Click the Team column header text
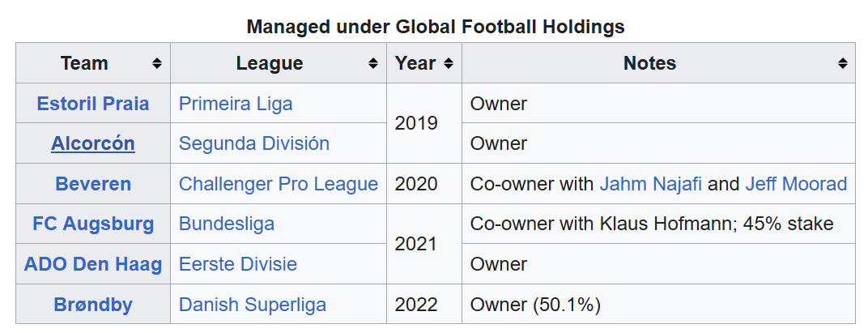The width and height of the screenshot is (868, 333). pos(84,63)
